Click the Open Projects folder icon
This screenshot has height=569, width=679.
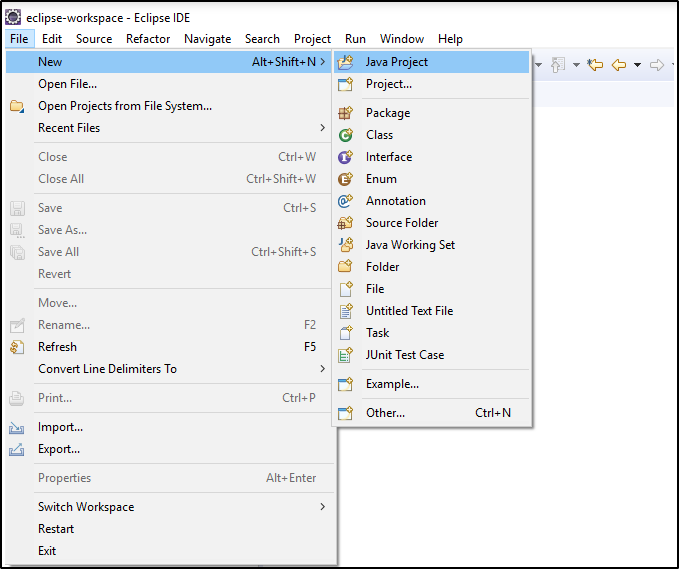tap(17, 106)
